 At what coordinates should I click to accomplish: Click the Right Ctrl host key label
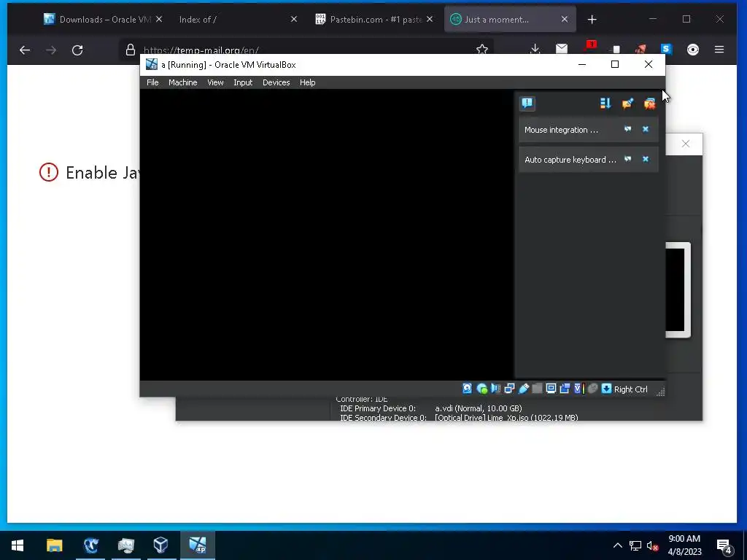tap(630, 389)
